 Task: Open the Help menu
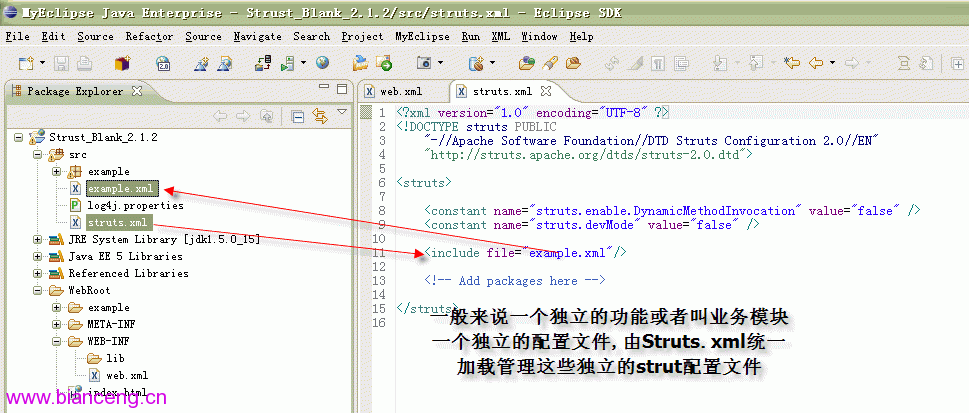(582, 36)
